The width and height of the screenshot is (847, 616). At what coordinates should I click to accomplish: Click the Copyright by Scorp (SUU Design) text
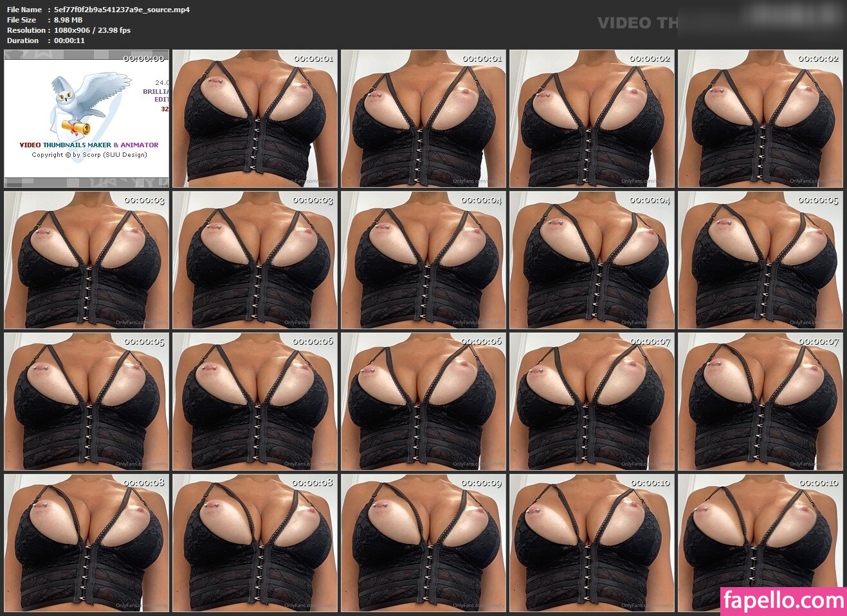click(x=89, y=155)
